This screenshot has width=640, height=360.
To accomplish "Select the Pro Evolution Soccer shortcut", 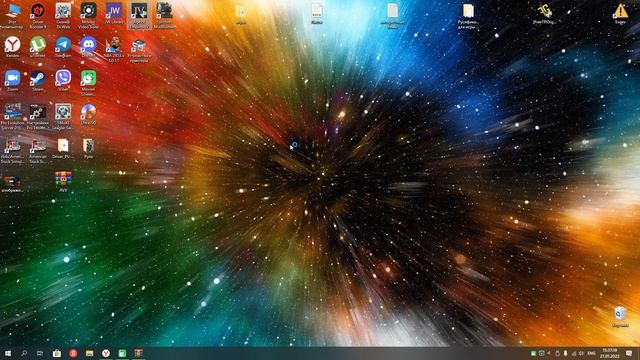I will tap(13, 117).
